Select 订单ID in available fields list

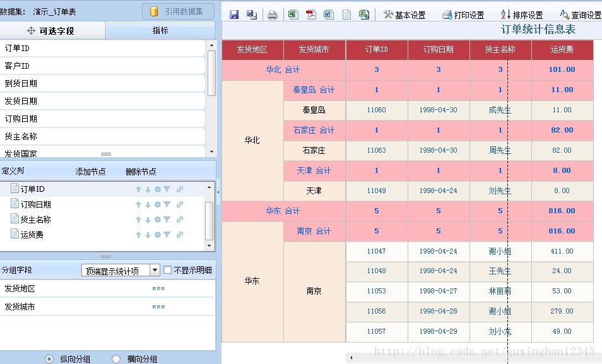(102, 49)
